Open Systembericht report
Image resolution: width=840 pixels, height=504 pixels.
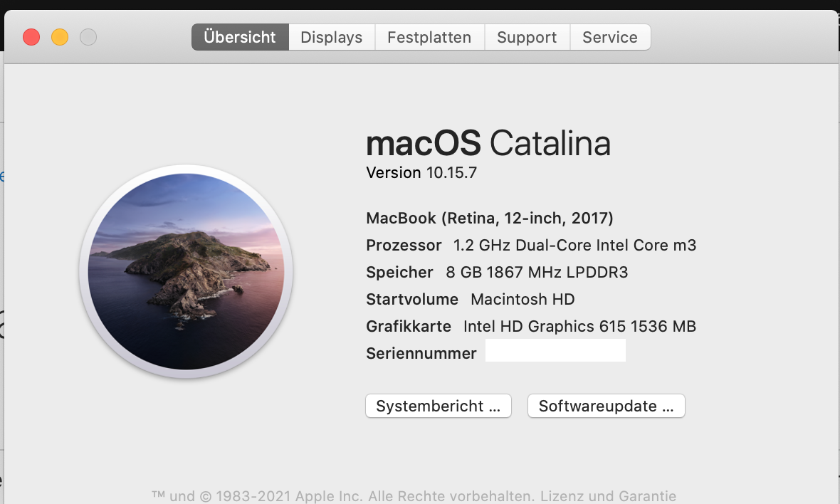(x=439, y=406)
